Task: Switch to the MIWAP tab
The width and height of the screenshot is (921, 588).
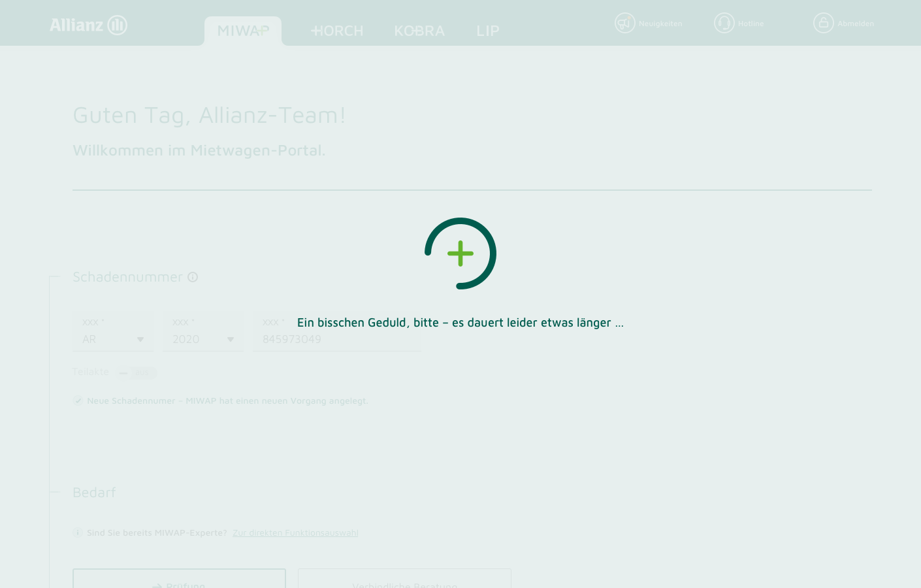Action: pyautogui.click(x=243, y=31)
